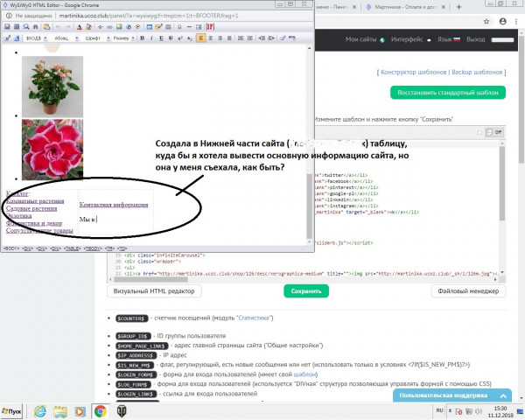Open Chrome three-dot menu
Screen dimensions: 525x420
coord(516,21)
